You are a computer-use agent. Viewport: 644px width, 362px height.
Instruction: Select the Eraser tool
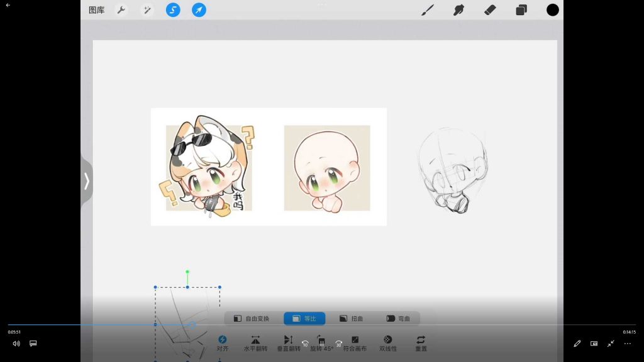point(491,10)
